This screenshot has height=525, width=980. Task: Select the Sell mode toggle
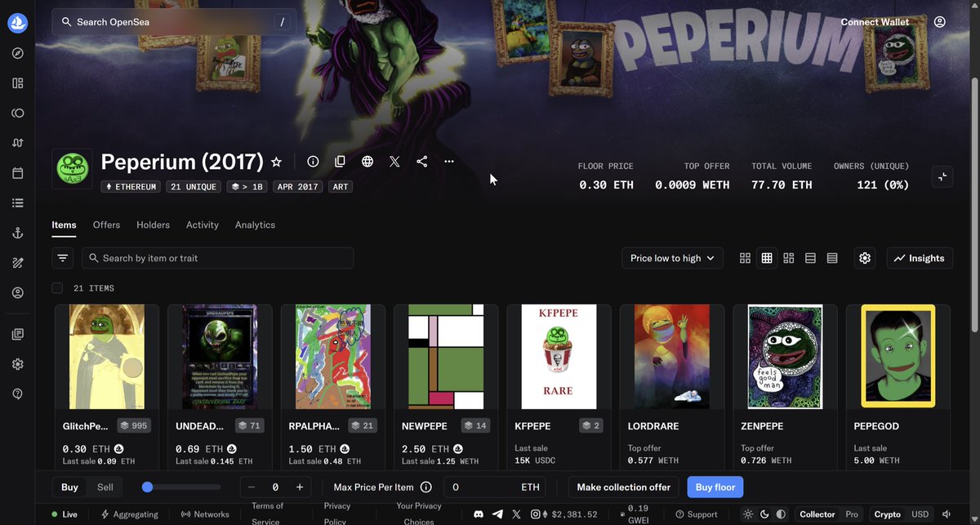105,487
